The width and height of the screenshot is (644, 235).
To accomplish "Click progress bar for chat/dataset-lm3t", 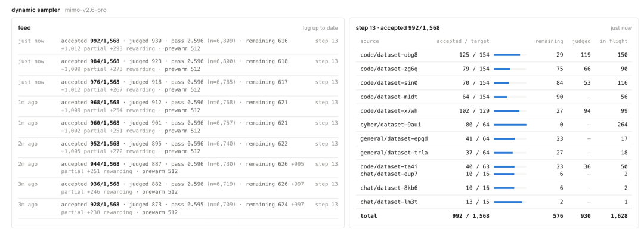I will coord(510,202).
